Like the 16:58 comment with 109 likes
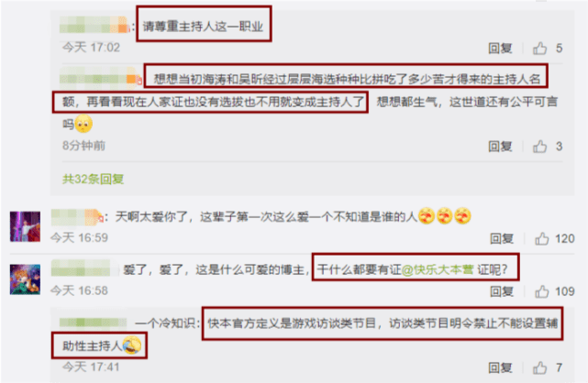This screenshot has height=383, width=588. coord(542,291)
